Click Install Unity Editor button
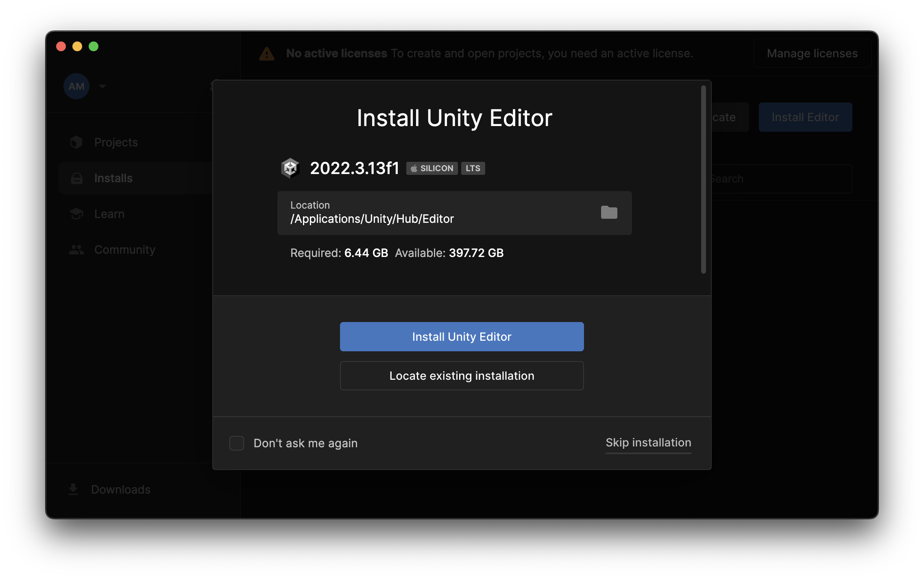The width and height of the screenshot is (924, 579). 462,336
